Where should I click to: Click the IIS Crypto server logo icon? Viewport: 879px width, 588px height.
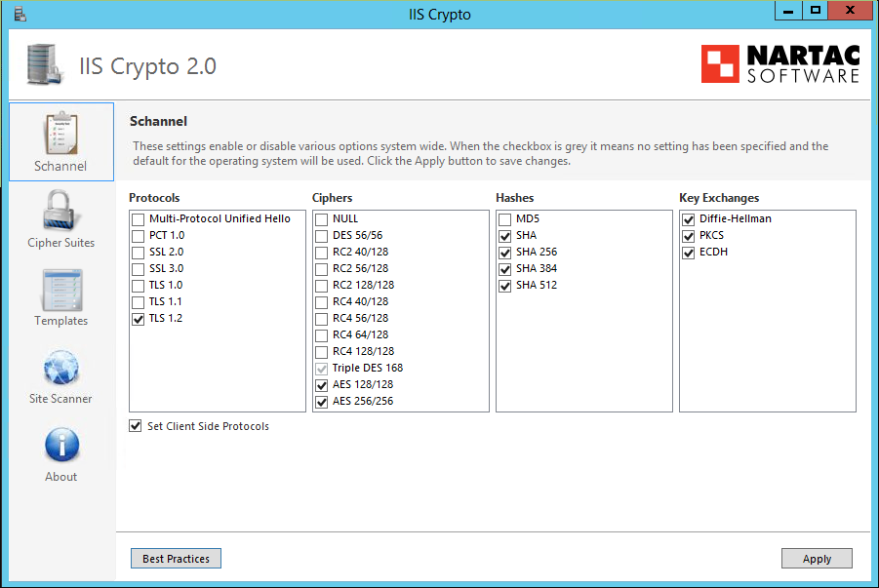[44, 64]
